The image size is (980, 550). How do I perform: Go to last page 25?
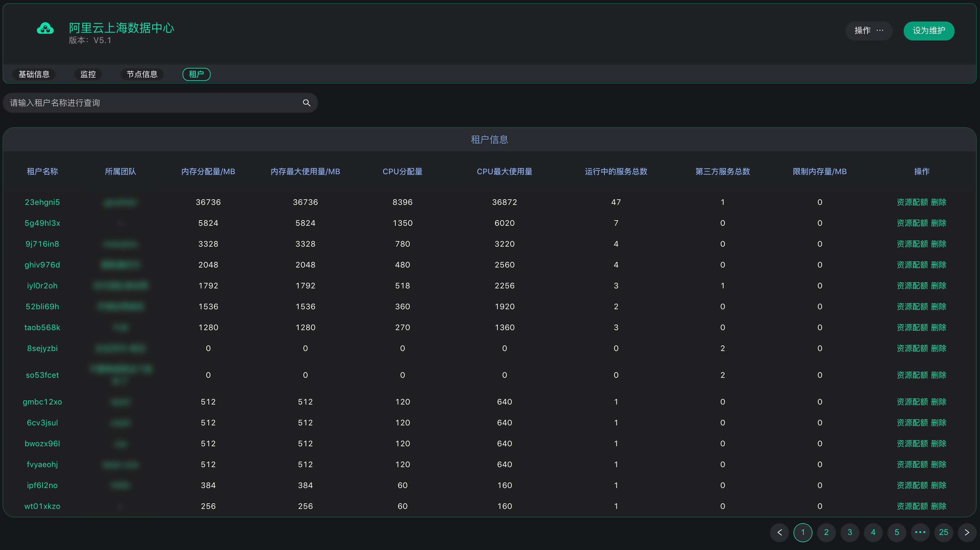943,532
